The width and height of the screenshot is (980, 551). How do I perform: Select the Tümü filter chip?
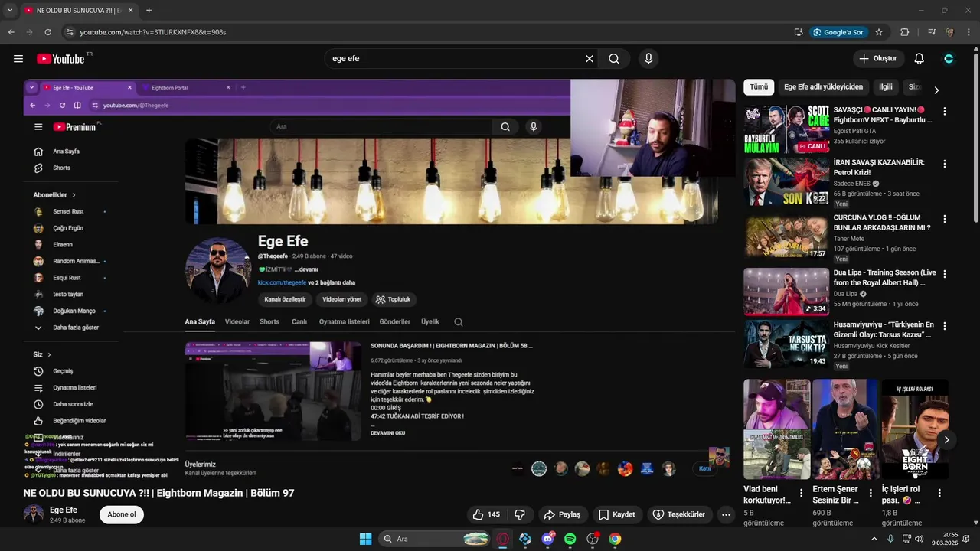click(759, 87)
